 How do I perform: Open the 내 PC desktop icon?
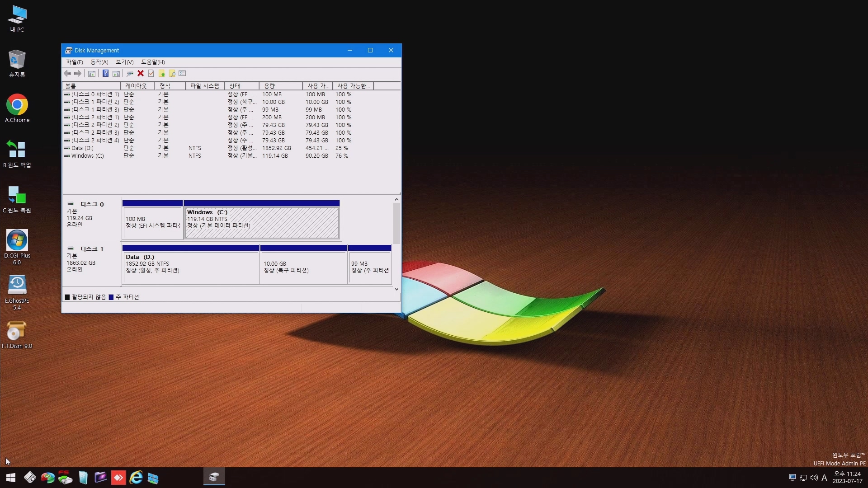[x=17, y=19]
